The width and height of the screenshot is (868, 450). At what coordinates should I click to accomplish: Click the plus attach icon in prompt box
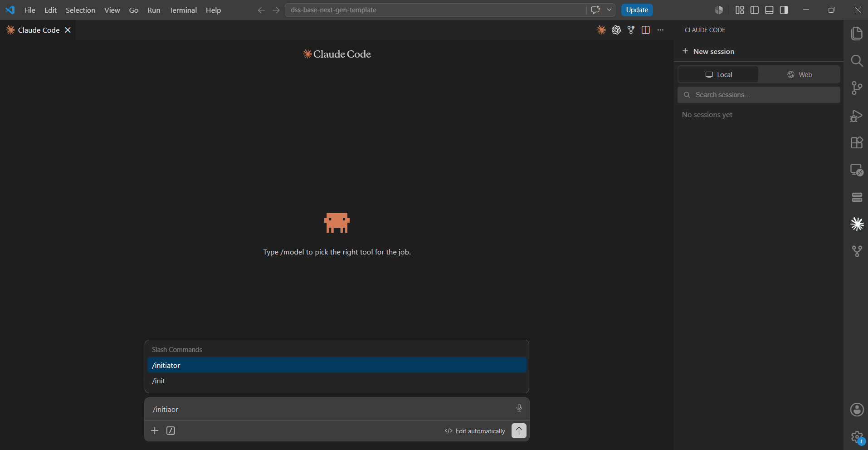pyautogui.click(x=155, y=430)
